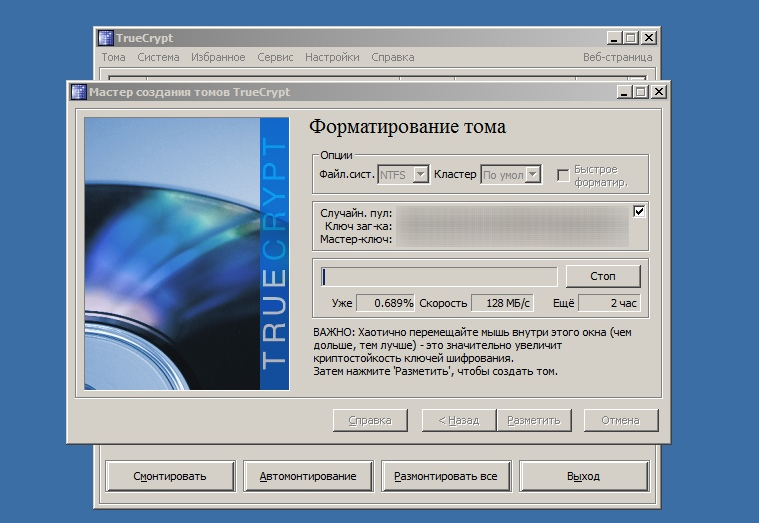Uncheck the random pool display checkbox
This screenshot has height=523, width=759.
pyautogui.click(x=639, y=211)
